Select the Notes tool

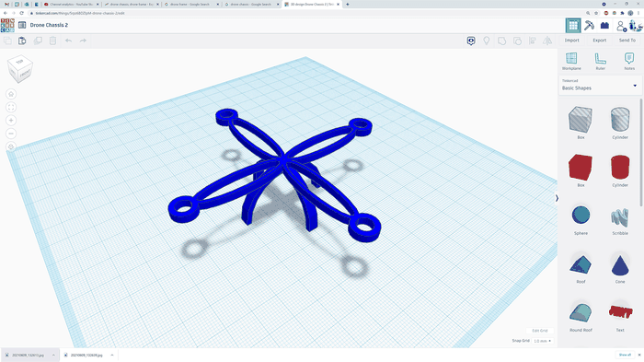click(629, 61)
